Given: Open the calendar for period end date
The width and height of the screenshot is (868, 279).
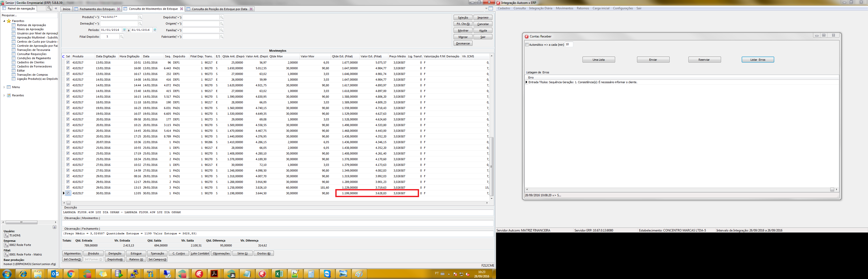Looking at the screenshot, I should (155, 30).
